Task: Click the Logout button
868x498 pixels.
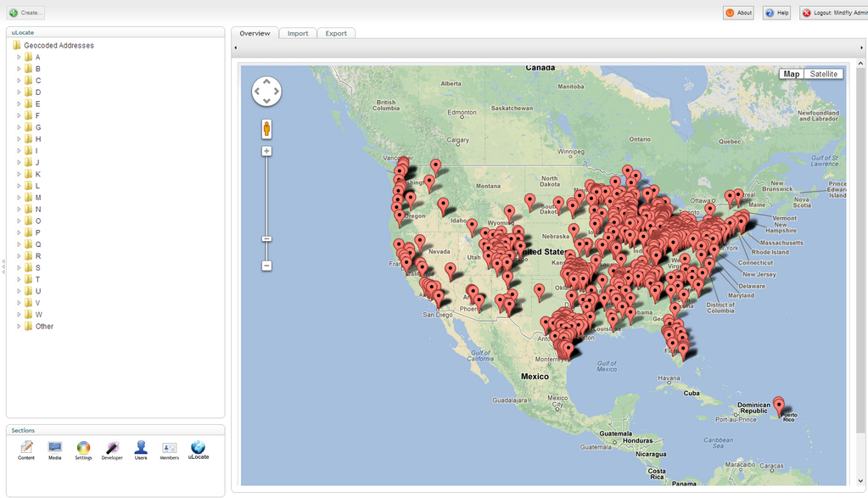Action: [834, 13]
